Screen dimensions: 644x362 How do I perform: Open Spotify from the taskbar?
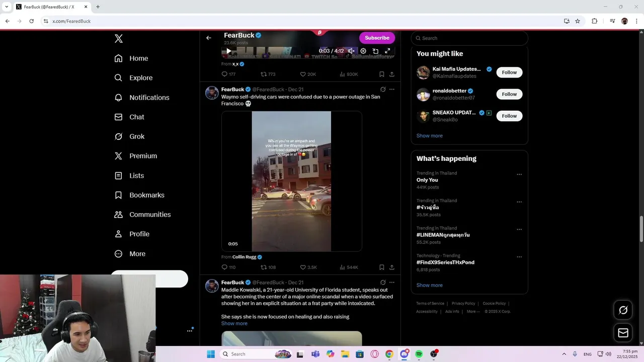coord(419,354)
